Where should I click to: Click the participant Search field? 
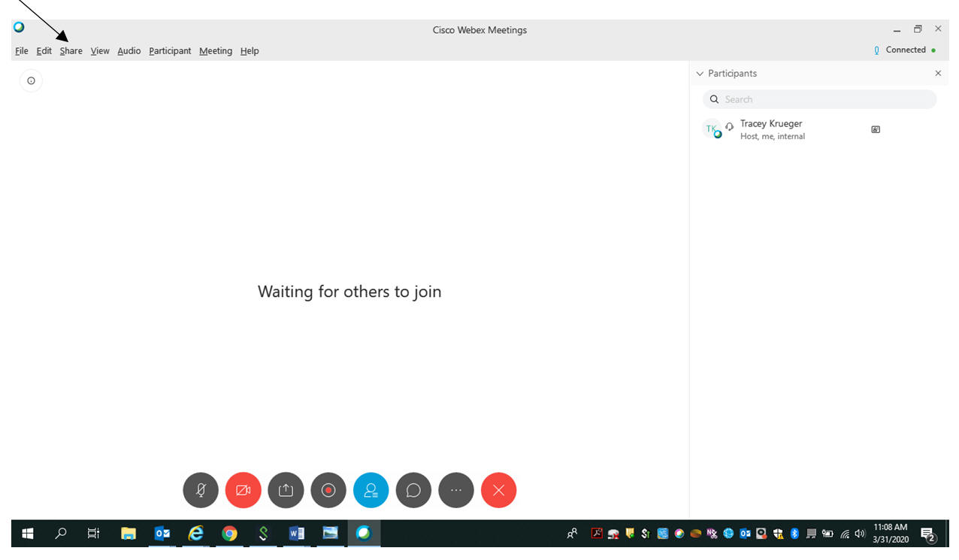tap(819, 99)
